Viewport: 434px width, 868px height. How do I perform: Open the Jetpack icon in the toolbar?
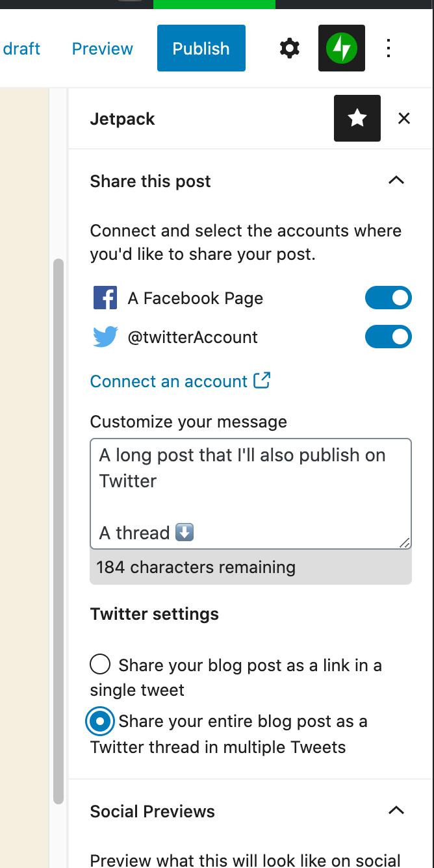coord(341,48)
